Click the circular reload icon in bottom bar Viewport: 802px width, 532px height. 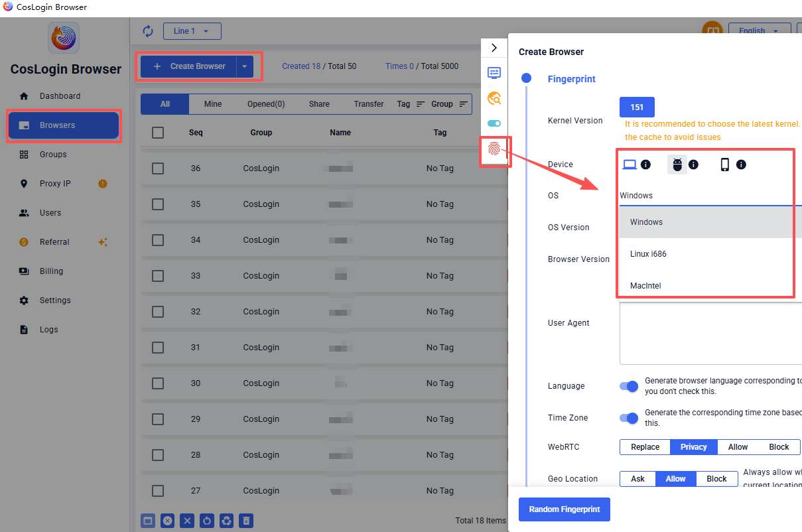point(207,521)
